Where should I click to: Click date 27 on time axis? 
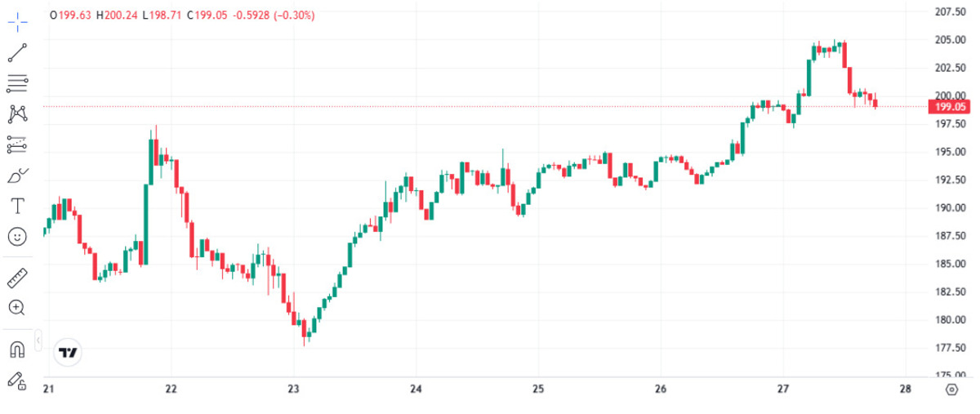(783, 388)
